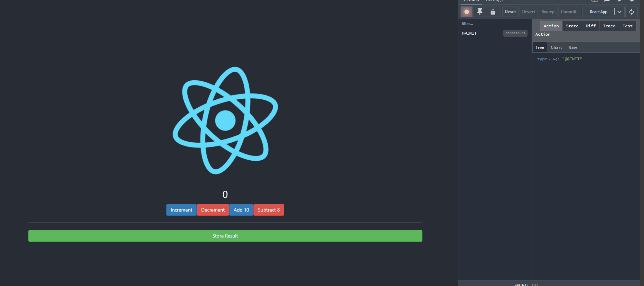Toggle the pause recording button
This screenshot has height=286, width=644.
tap(467, 12)
